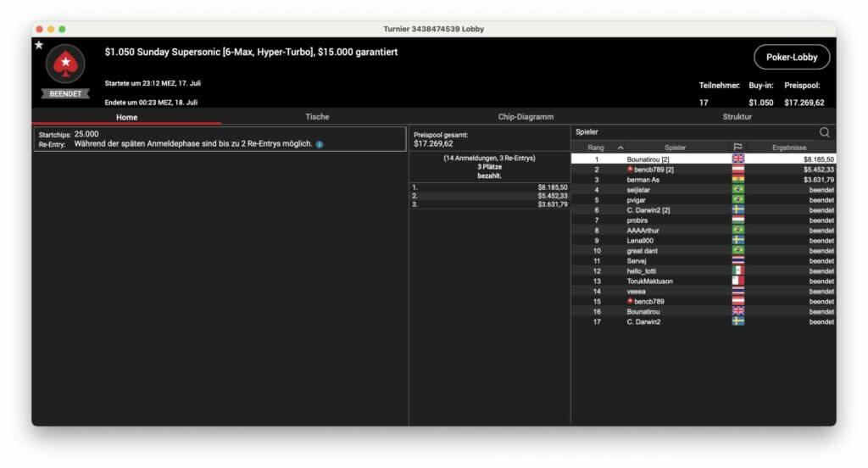
Task: Click the window title Turnier 3438474539 Lobby
Action: point(433,29)
